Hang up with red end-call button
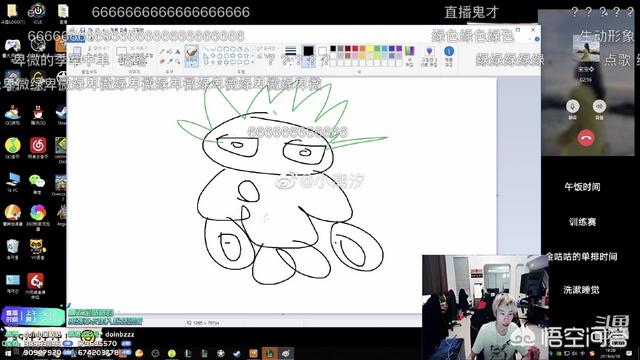 586,138
